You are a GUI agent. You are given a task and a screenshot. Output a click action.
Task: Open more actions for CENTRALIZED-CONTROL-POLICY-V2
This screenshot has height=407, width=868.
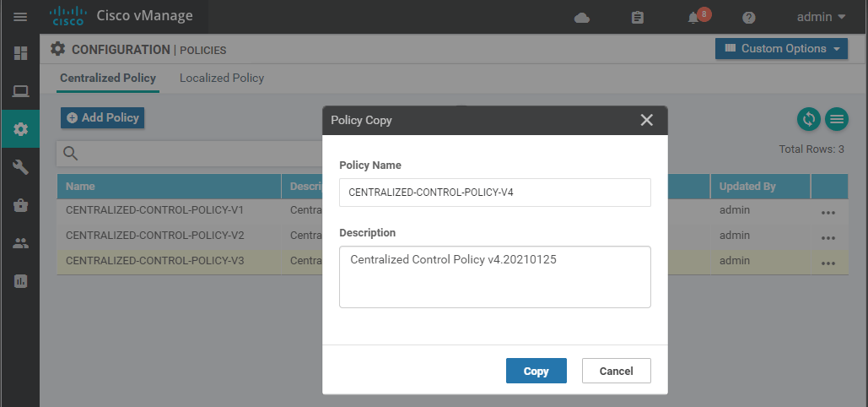tap(828, 238)
